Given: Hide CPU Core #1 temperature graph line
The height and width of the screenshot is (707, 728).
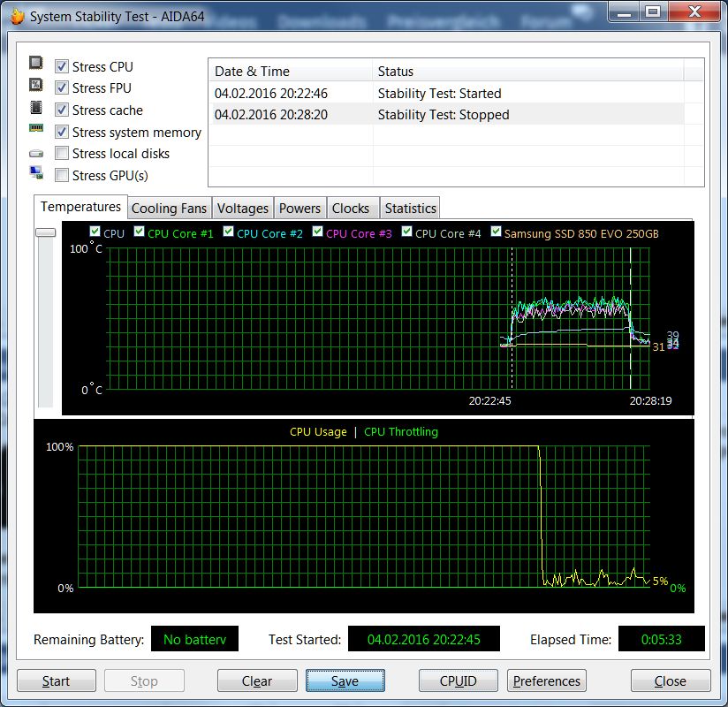Looking at the screenshot, I should click(139, 232).
